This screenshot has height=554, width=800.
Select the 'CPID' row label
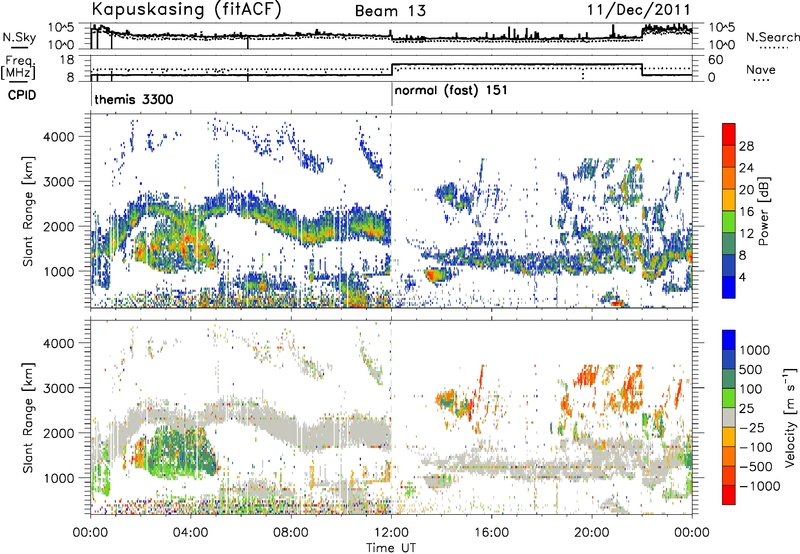(x=22, y=95)
